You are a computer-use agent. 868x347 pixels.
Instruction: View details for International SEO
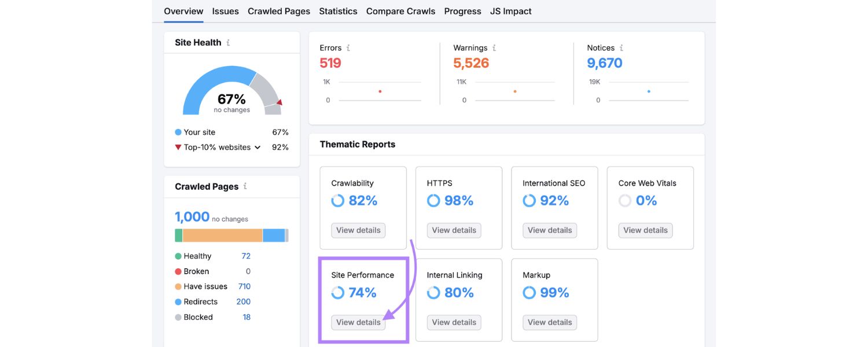549,230
